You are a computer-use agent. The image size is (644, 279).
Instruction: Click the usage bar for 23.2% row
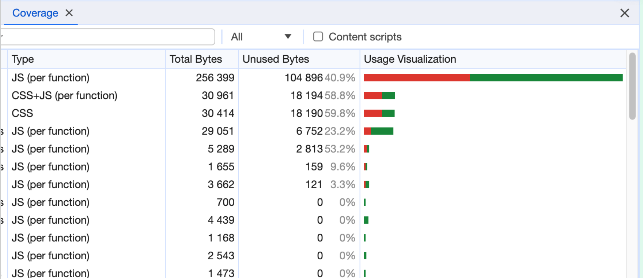(378, 131)
